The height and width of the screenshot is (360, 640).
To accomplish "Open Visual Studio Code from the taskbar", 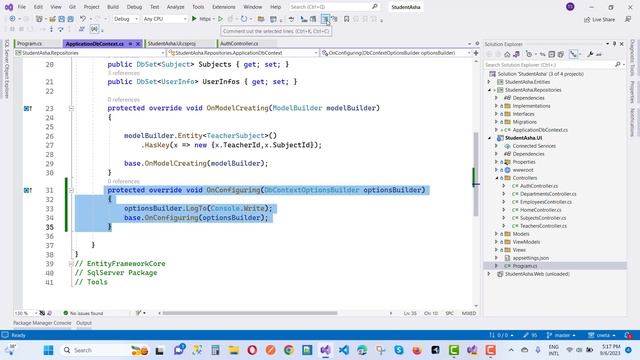I will pyautogui.click(x=344, y=350).
